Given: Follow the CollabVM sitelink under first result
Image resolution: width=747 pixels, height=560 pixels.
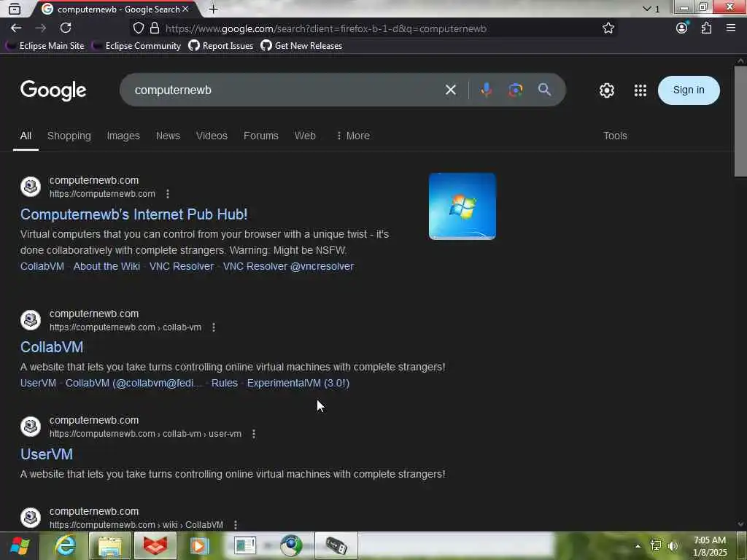Looking at the screenshot, I should 42,266.
